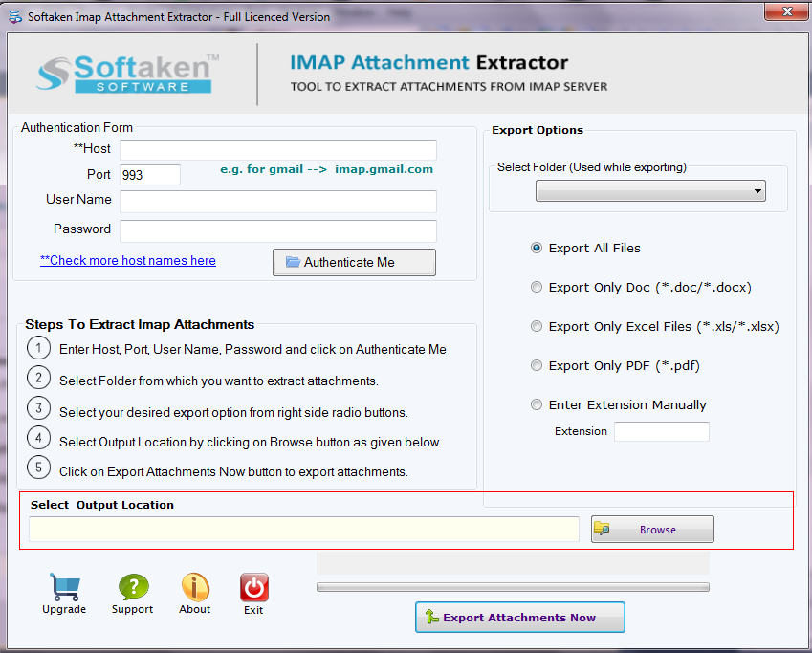Click the Browse button

tap(652, 530)
